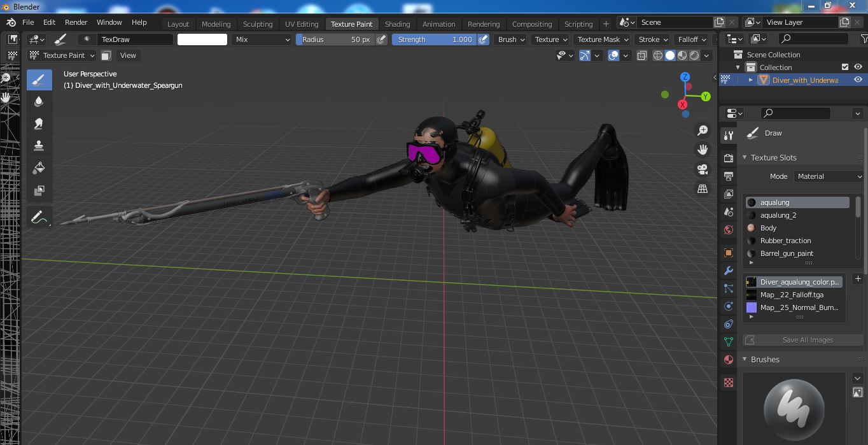Viewport: 868px width, 445px height.
Task: Toggle X-ray mode
Action: [641, 55]
